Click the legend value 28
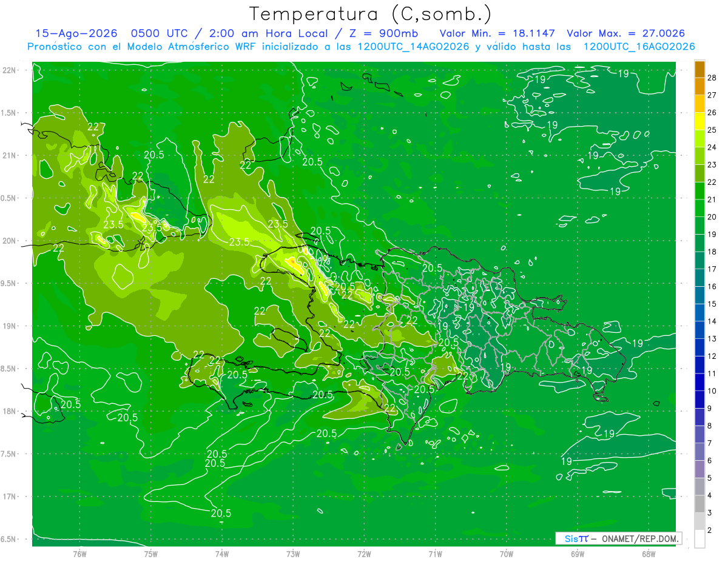728x562 pixels. coord(712,77)
